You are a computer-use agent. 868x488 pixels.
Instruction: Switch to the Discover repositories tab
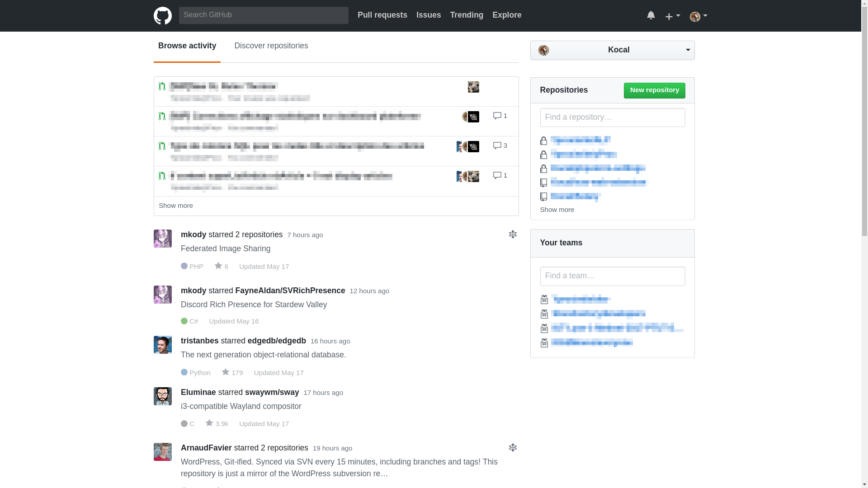point(271,46)
